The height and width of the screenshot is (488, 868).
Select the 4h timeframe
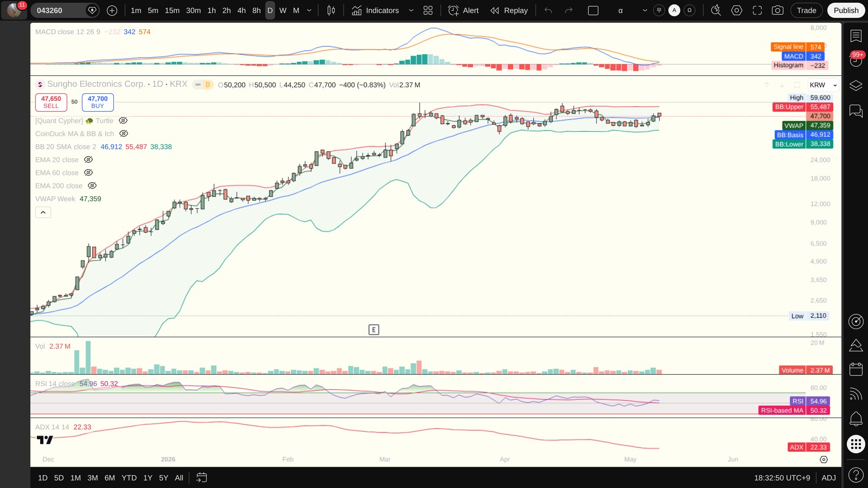point(241,10)
